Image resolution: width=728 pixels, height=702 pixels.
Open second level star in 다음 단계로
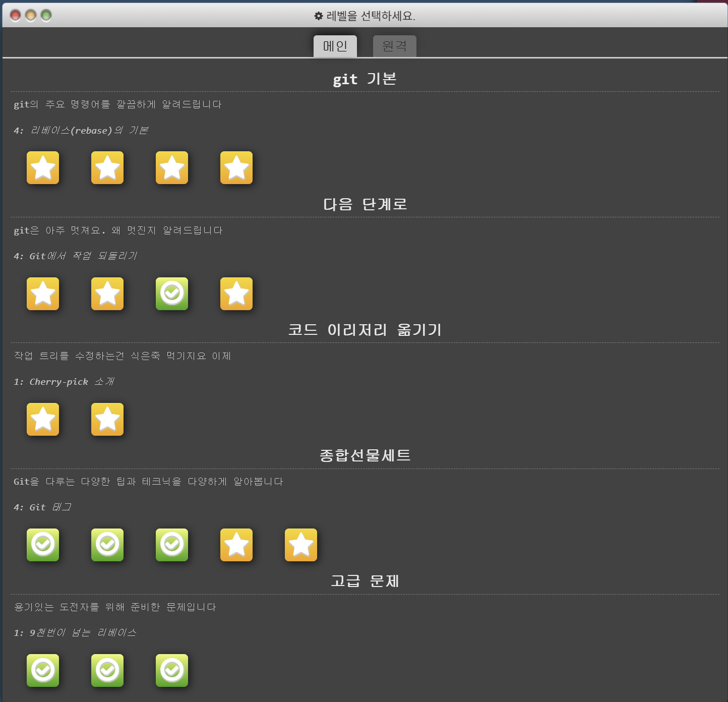point(107,294)
